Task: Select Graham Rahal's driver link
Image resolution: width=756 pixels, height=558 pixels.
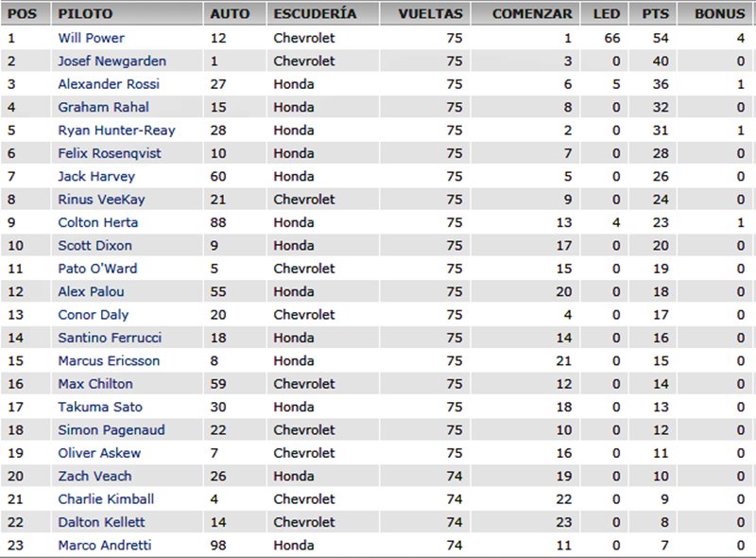Action: click(103, 107)
